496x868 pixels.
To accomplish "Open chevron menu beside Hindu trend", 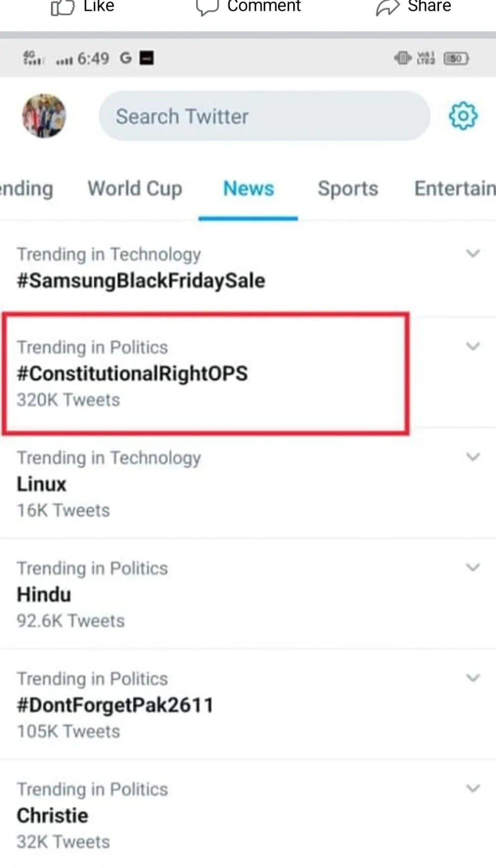I will pos(473,567).
